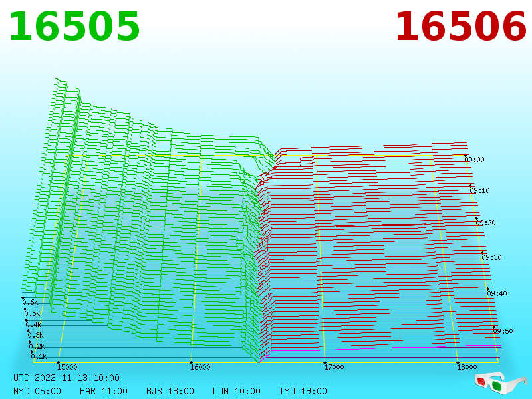Viewport: 532px width, 399px height.
Task: Click the 3D anaglyph glasses icon
Action: tap(501, 384)
